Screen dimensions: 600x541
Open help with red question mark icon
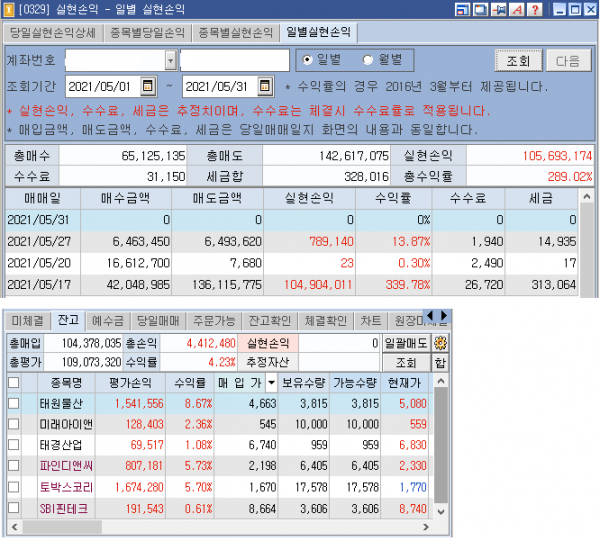coord(535,9)
